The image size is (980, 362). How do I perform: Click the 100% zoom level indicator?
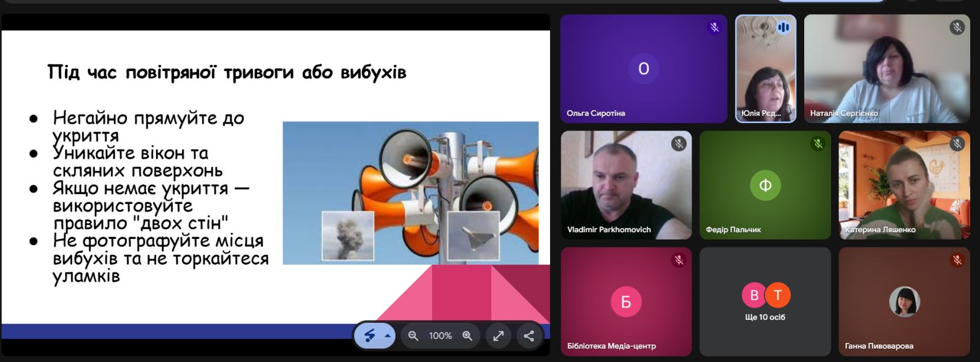[x=440, y=336]
